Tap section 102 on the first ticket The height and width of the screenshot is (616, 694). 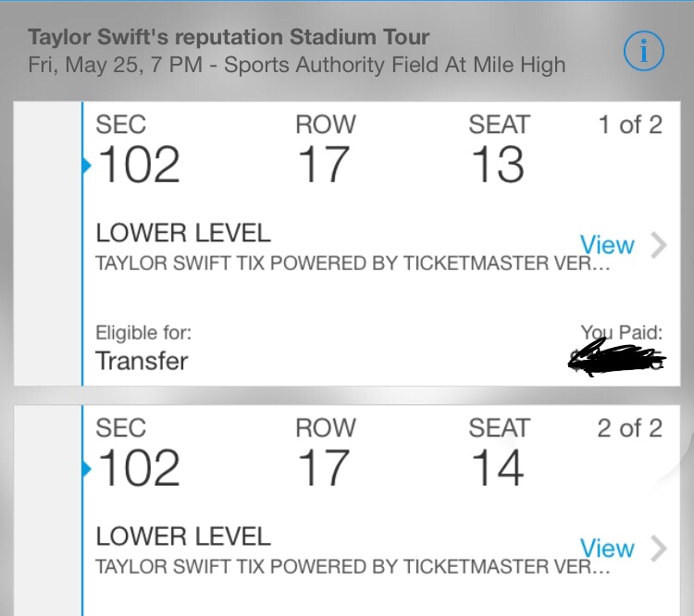pos(138,166)
